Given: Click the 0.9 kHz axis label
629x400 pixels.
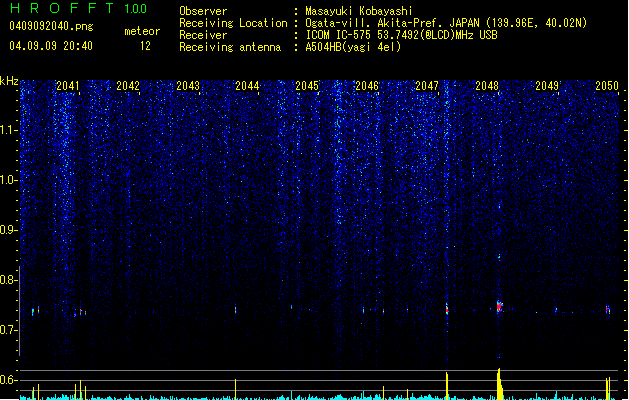Looking at the screenshot, I should (x=8, y=230).
